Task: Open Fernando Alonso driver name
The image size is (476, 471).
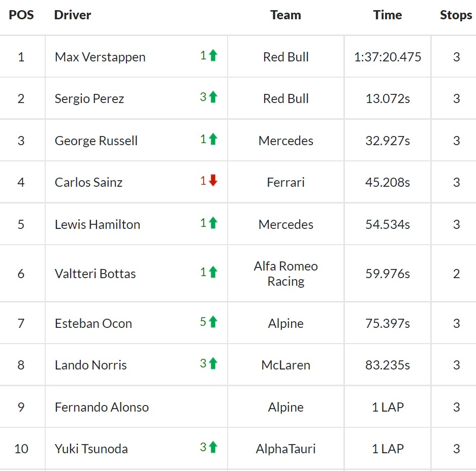Action: pos(102,407)
